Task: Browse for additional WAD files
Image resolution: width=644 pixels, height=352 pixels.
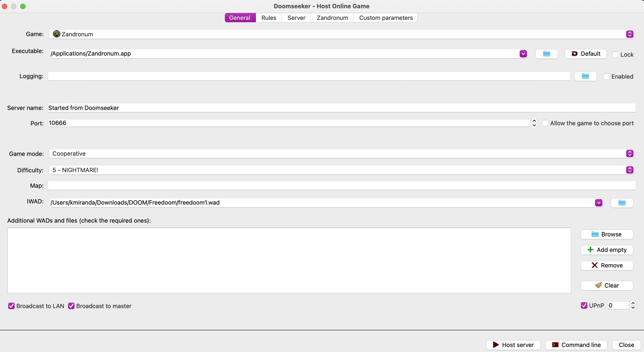Action: (607, 234)
